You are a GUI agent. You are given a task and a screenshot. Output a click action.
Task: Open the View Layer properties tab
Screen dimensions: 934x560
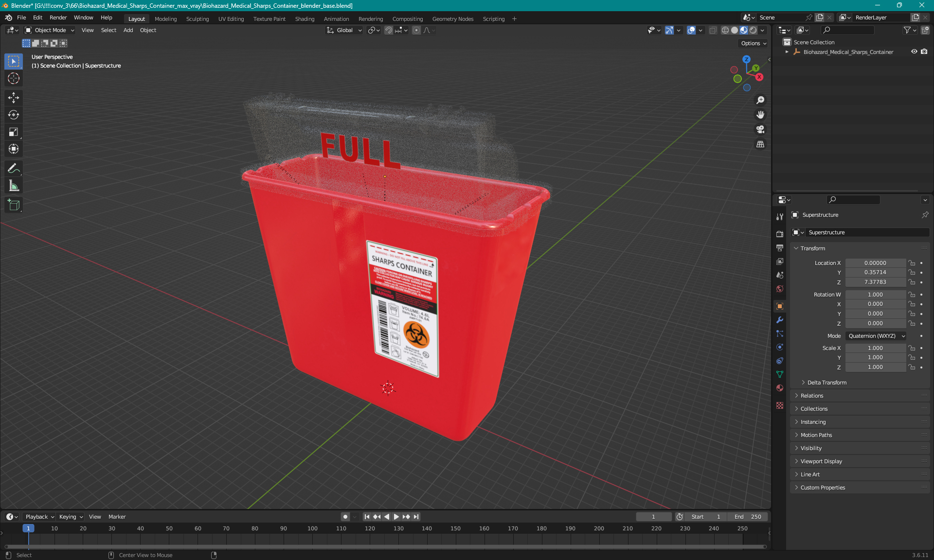[x=780, y=262]
